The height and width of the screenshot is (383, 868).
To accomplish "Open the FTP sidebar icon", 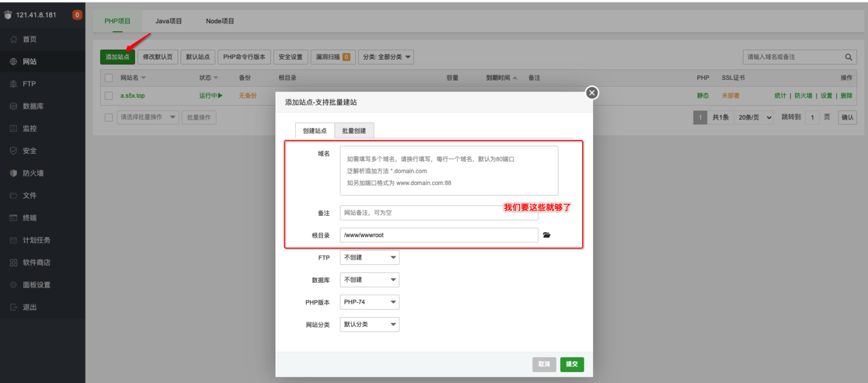I will pos(13,84).
